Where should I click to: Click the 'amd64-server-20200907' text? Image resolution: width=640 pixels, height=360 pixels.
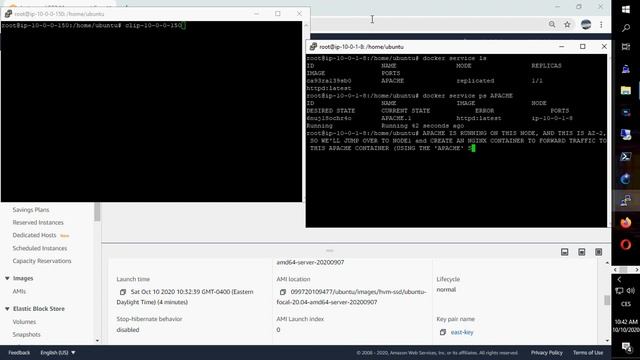pyautogui.click(x=310, y=262)
